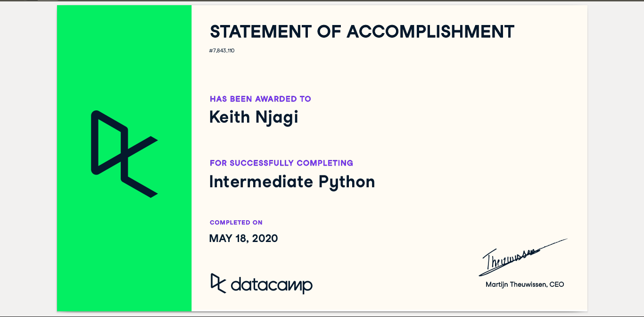Click the certificate number #7,843,110

click(x=222, y=50)
